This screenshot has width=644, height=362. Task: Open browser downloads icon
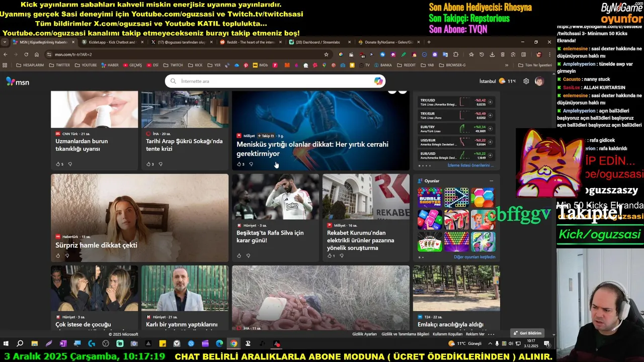coord(492,54)
